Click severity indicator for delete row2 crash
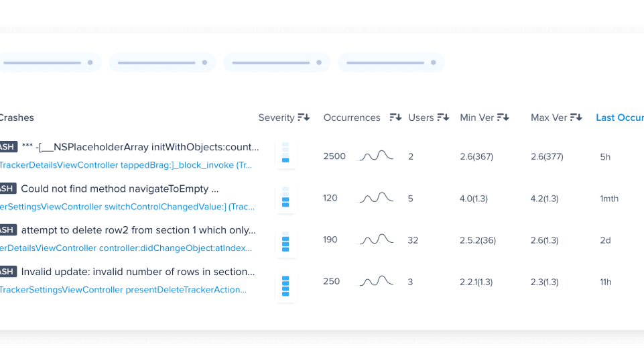 point(285,242)
